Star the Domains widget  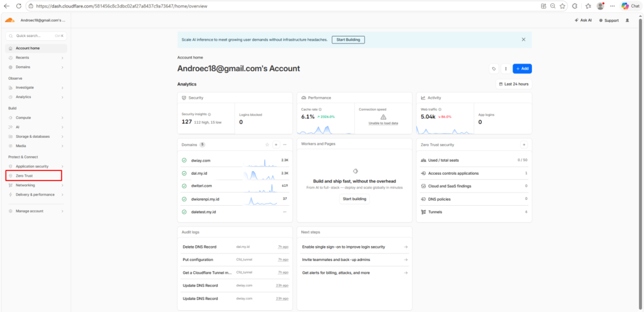[x=267, y=145]
